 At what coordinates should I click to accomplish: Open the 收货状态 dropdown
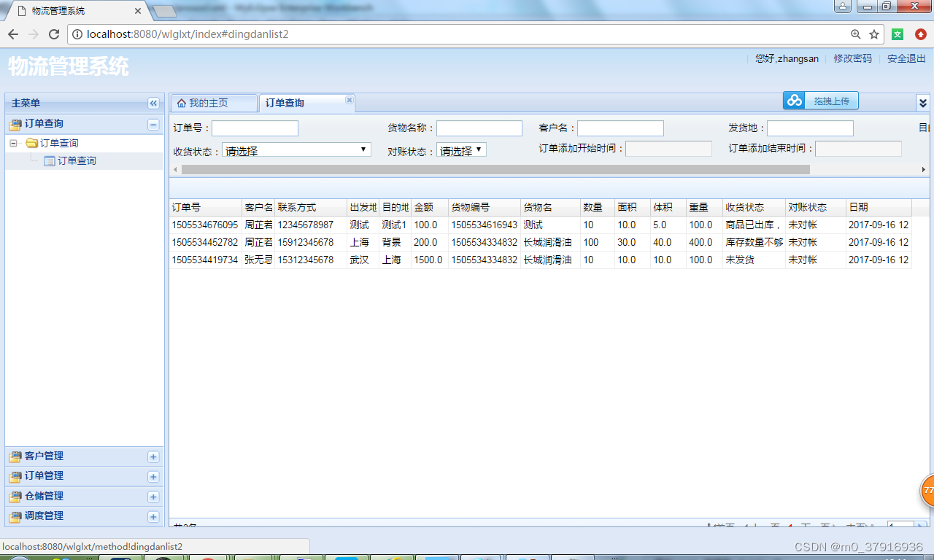[296, 149]
